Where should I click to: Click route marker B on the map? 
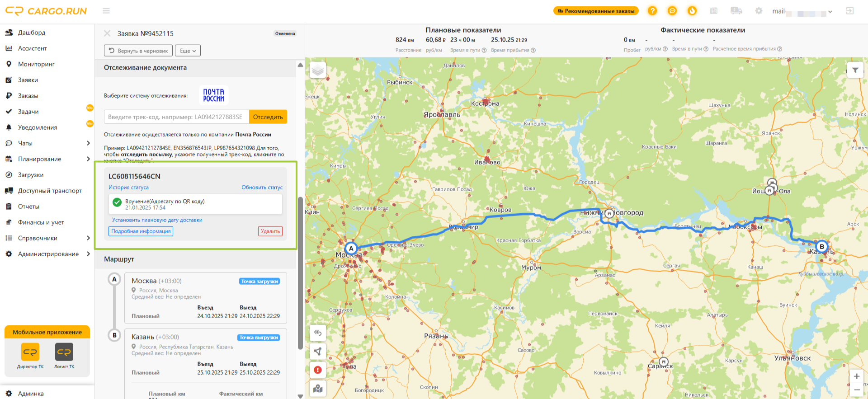click(x=822, y=247)
